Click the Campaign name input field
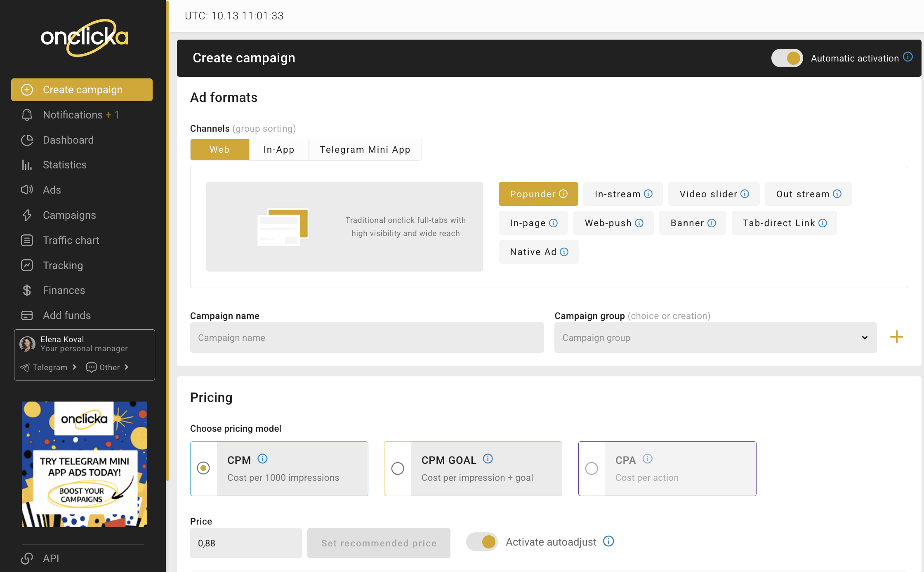This screenshot has height=572, width=924. point(367,338)
